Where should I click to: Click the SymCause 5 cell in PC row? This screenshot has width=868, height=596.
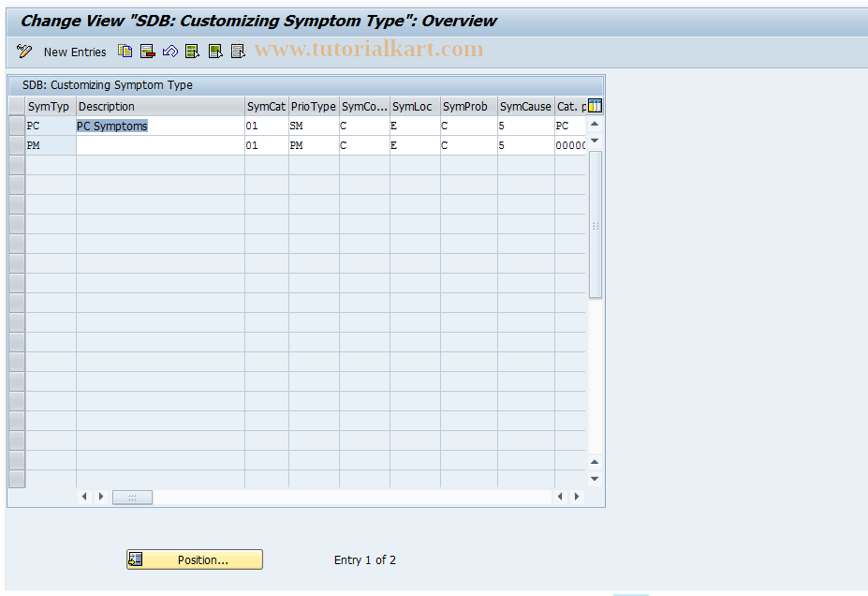(x=525, y=126)
